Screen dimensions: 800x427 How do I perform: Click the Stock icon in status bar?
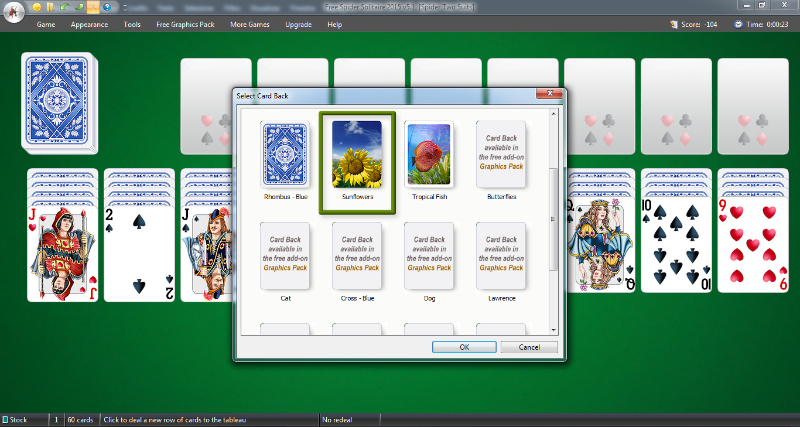[5, 419]
